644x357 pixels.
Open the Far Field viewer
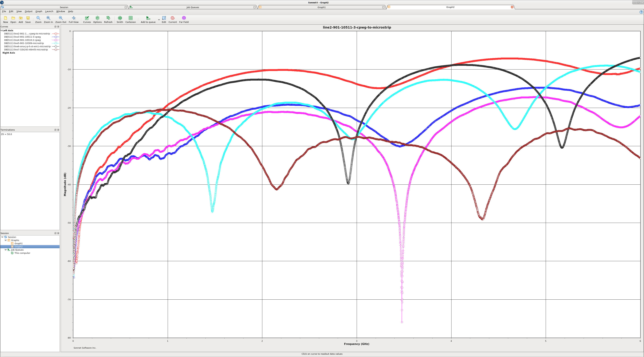[184, 19]
